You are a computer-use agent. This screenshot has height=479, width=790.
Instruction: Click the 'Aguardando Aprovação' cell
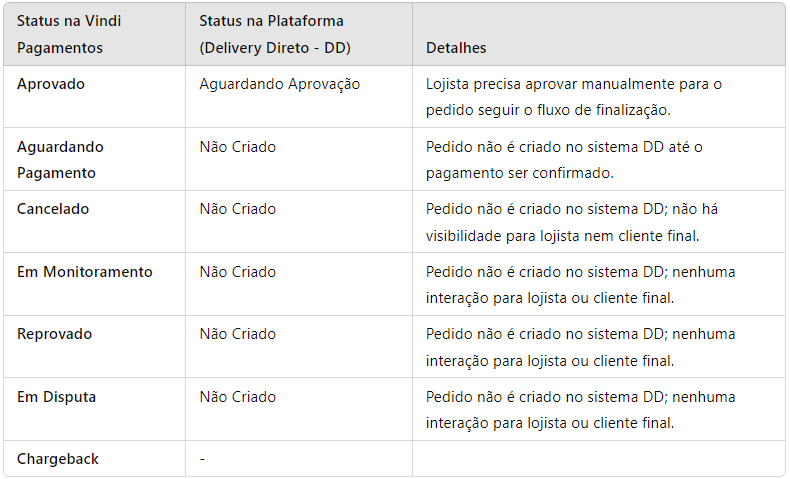click(x=280, y=84)
